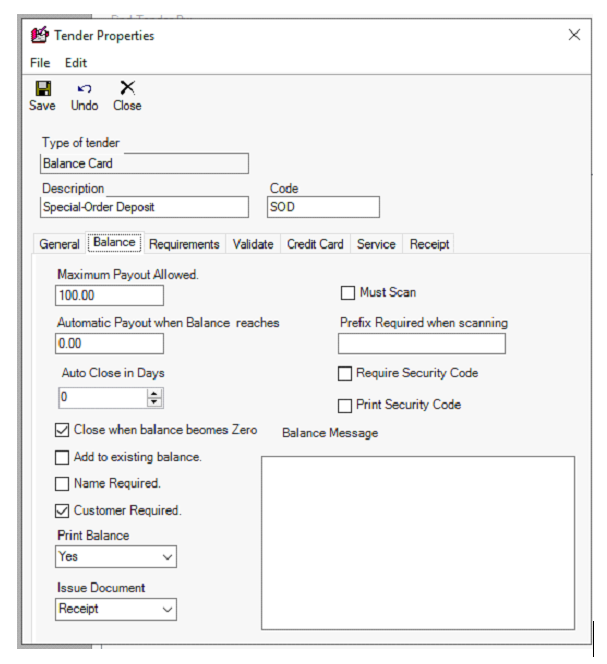Uncheck the Customer Required checkbox
607x664 pixels.
[x=62, y=511]
